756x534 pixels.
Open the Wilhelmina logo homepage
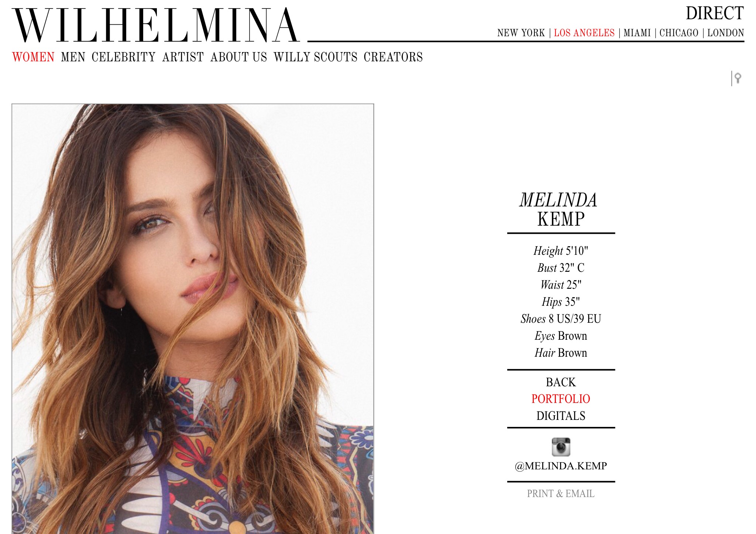click(155, 25)
